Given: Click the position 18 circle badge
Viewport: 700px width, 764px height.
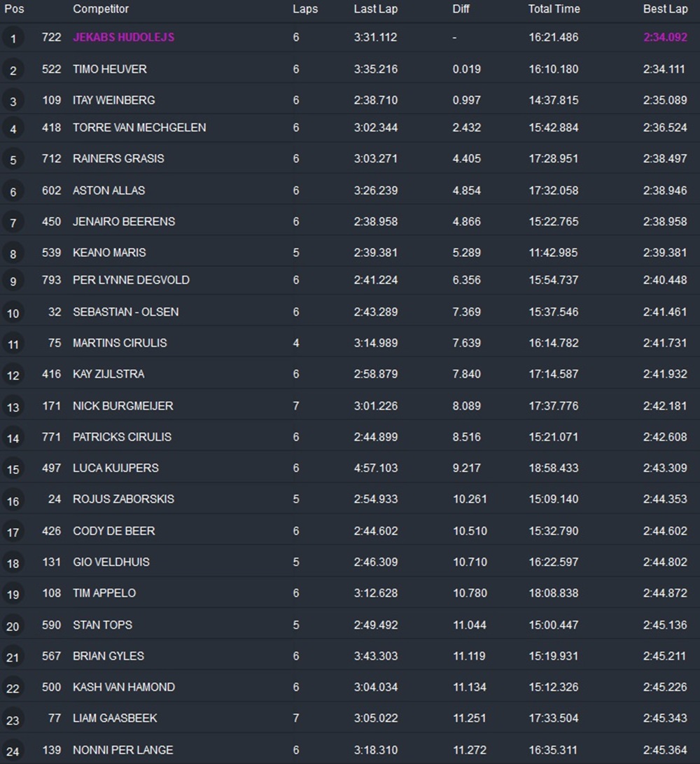Looking at the screenshot, I should pos(13,563).
